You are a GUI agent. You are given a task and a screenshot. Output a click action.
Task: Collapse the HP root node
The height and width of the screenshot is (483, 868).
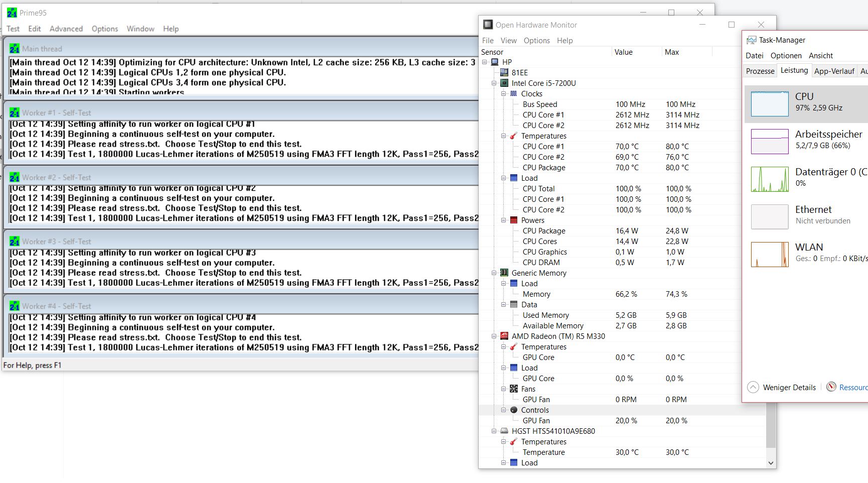point(485,62)
